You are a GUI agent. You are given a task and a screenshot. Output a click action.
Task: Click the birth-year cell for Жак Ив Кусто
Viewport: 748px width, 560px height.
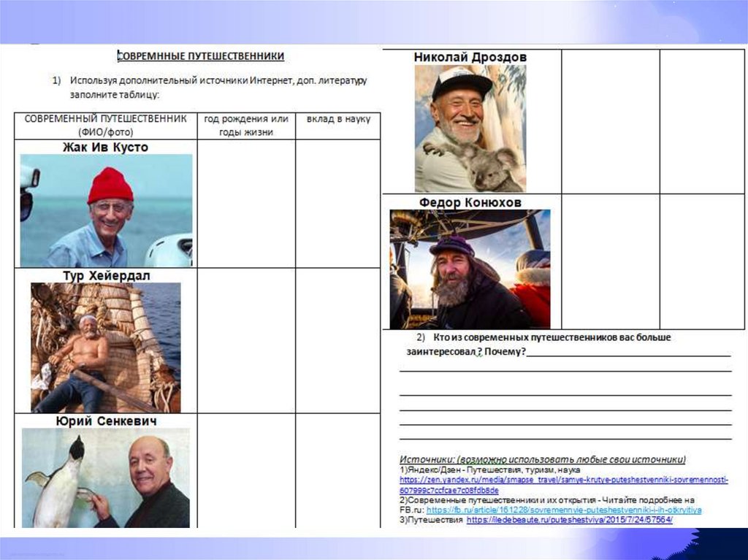246,204
